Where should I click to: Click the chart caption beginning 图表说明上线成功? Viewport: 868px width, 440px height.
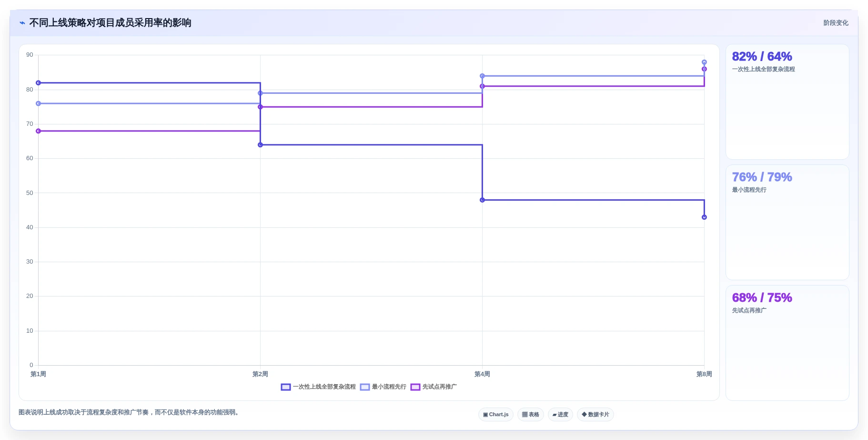(129, 412)
